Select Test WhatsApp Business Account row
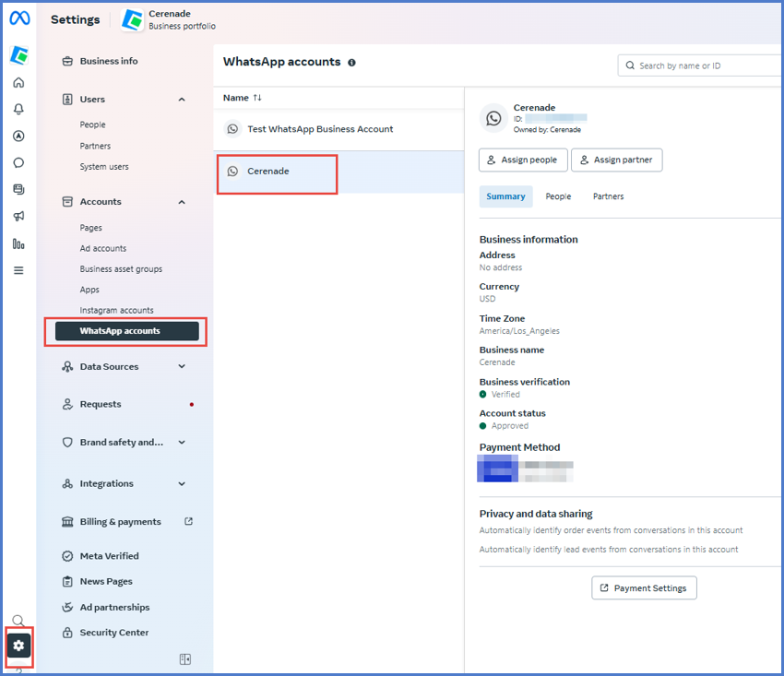 click(320, 129)
